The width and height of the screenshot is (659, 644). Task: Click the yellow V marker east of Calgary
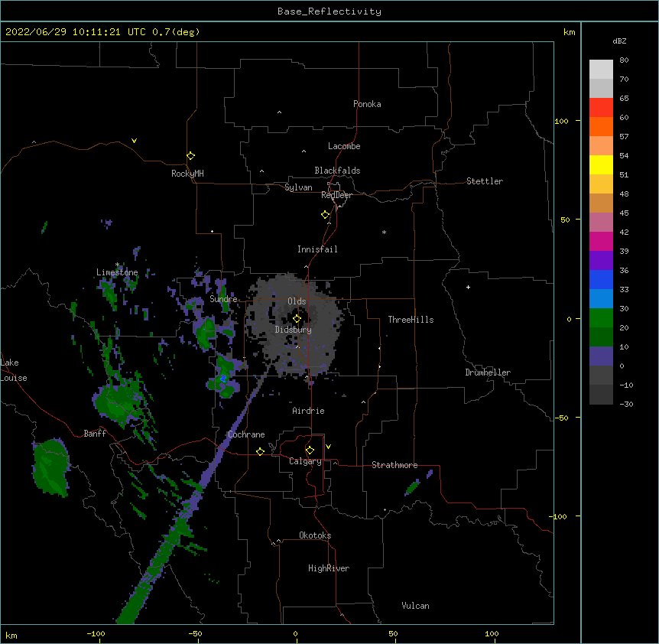click(328, 447)
